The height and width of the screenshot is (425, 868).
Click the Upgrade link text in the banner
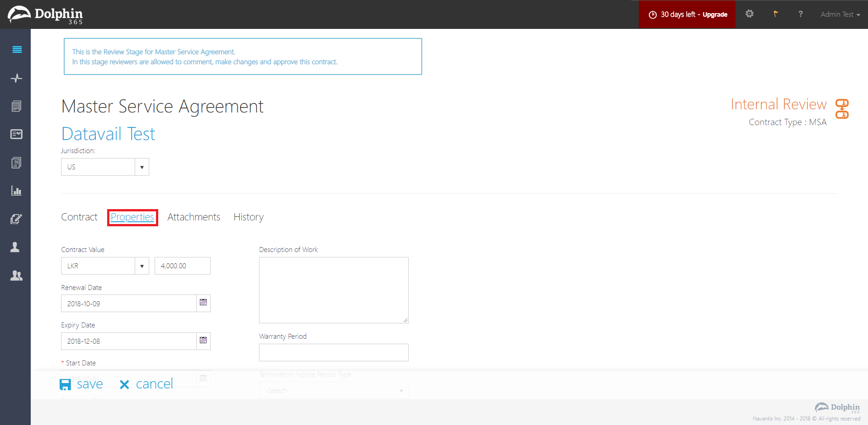715,14
